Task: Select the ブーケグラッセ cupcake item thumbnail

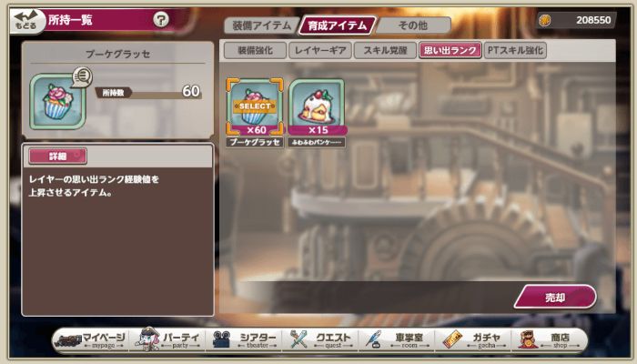Action: tap(254, 106)
